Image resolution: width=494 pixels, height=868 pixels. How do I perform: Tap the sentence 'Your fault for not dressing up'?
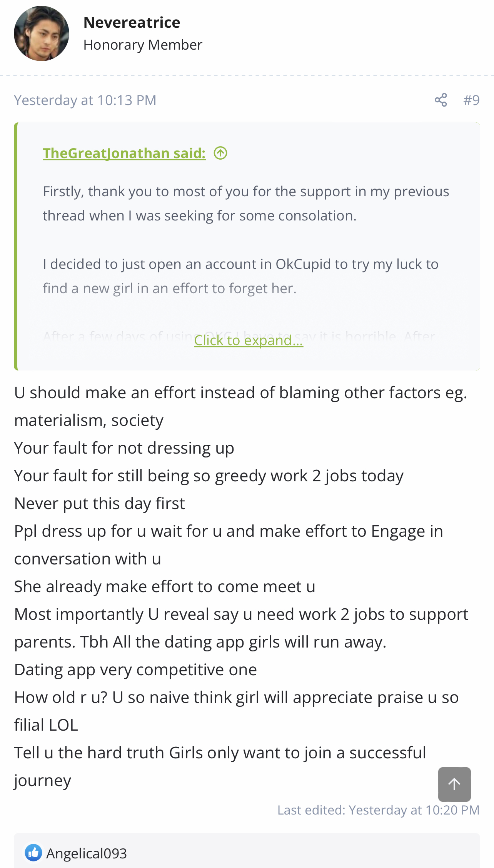click(x=124, y=448)
